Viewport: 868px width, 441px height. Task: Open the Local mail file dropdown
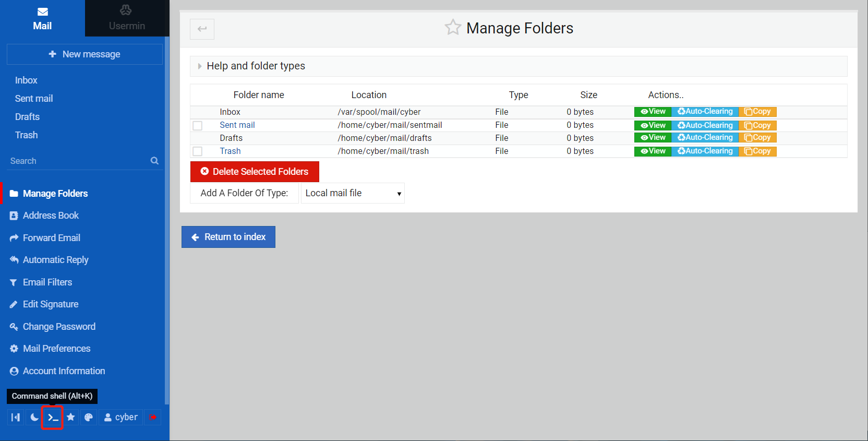coord(353,193)
